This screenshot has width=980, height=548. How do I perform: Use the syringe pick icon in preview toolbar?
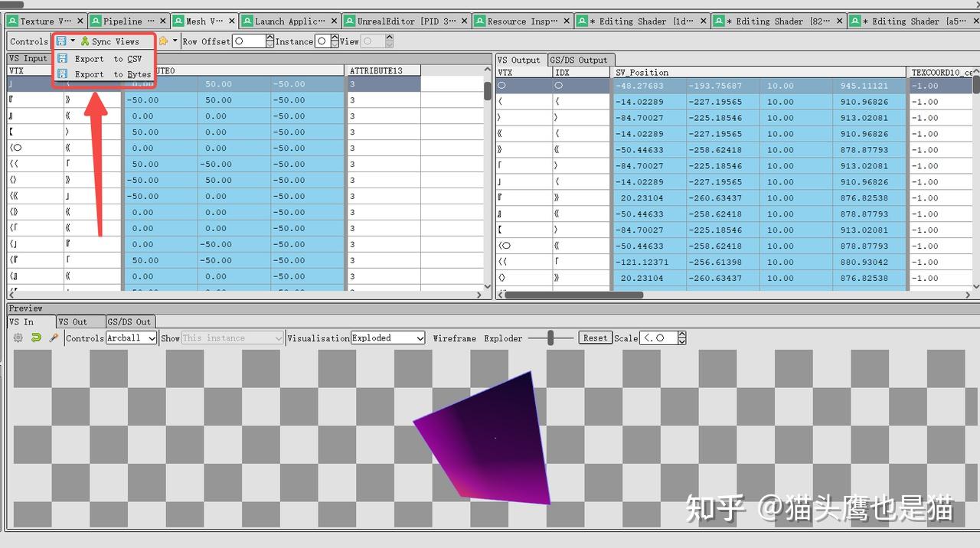[x=52, y=338]
